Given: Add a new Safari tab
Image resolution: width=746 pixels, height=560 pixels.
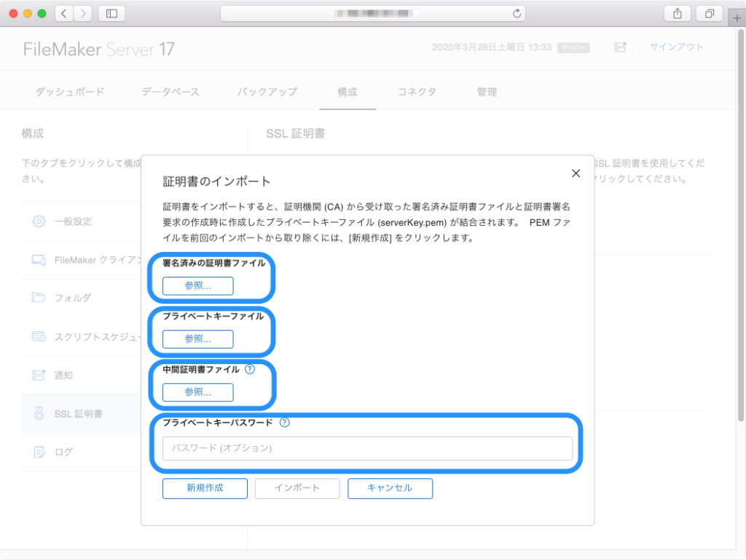Looking at the screenshot, I should click(737, 18).
